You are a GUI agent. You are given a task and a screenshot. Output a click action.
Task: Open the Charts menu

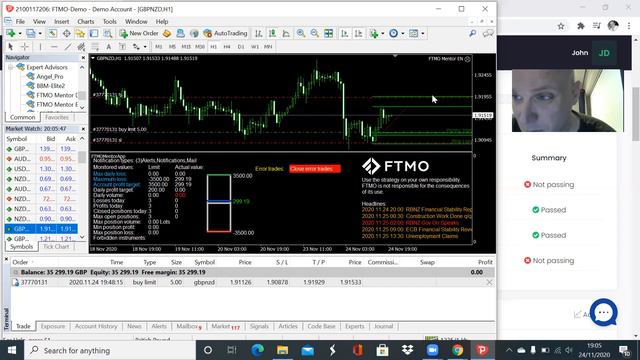86,22
